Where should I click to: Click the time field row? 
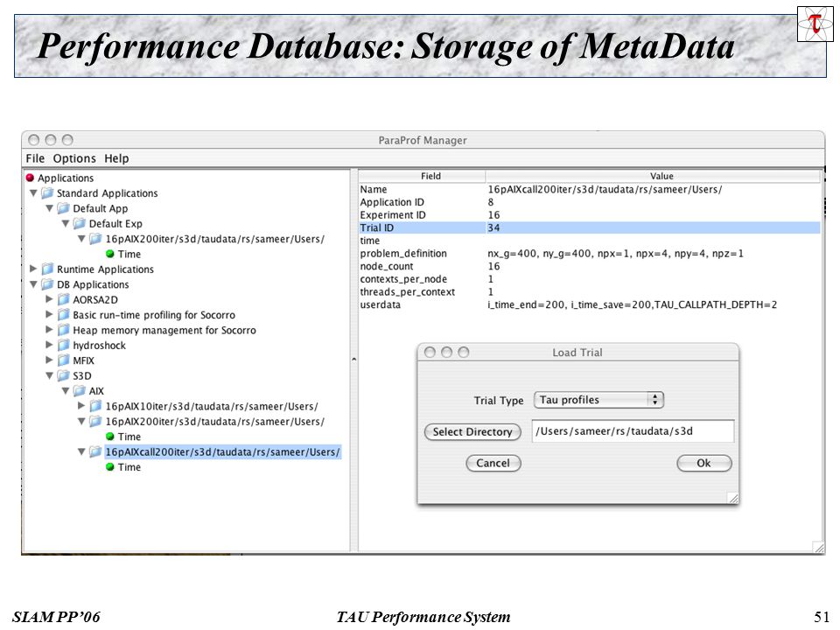pyautogui.click(x=589, y=241)
